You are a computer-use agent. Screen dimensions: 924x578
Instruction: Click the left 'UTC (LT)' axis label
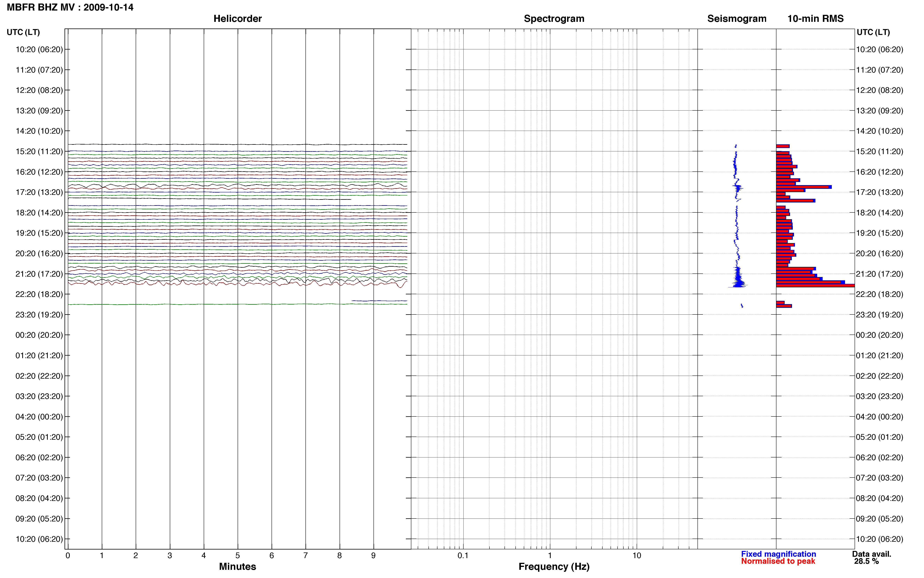23,32
